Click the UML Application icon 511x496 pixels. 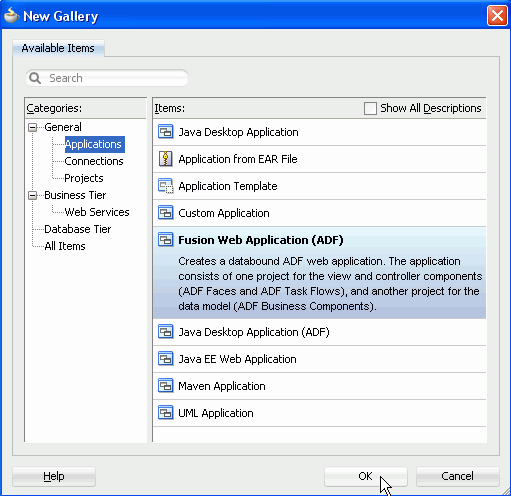165,413
